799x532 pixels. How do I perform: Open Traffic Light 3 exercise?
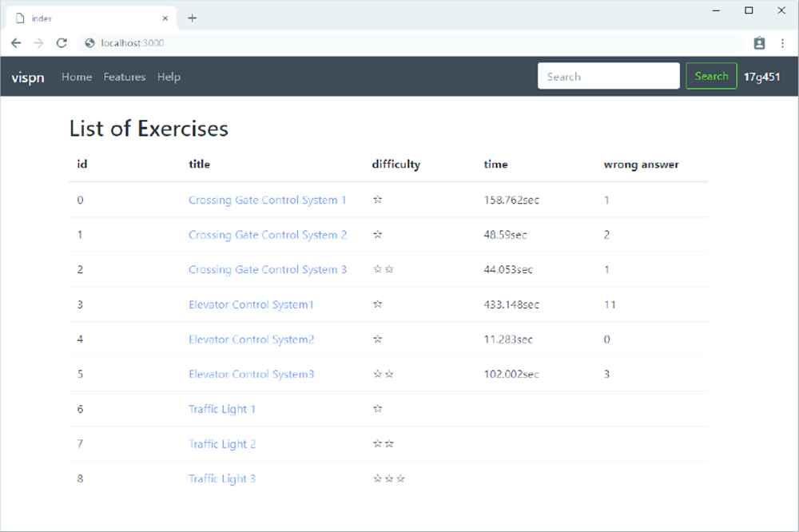(x=222, y=479)
